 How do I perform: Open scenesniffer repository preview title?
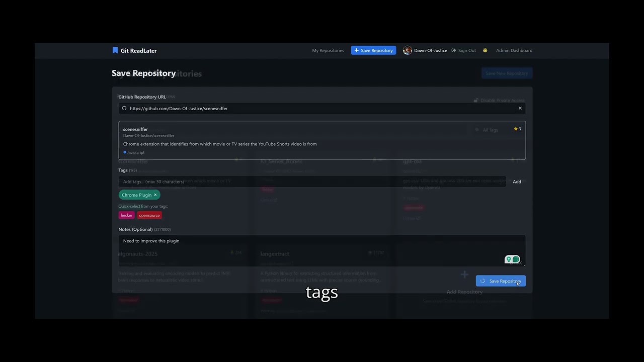[x=135, y=129]
